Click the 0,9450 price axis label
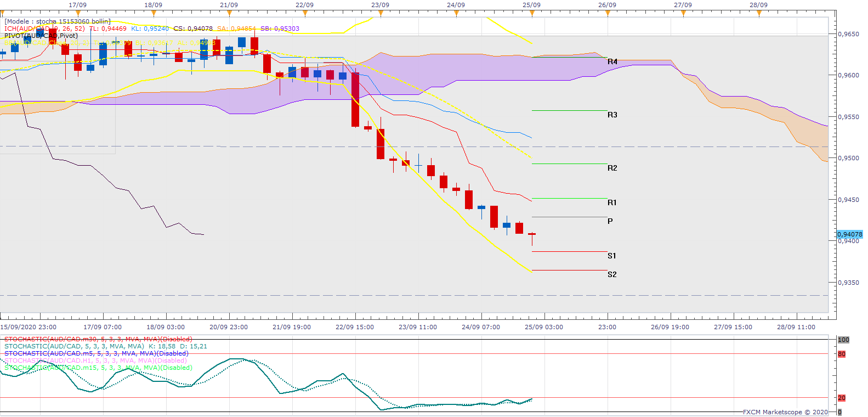Image resolution: width=868 pixels, height=417 pixels. [x=849, y=200]
